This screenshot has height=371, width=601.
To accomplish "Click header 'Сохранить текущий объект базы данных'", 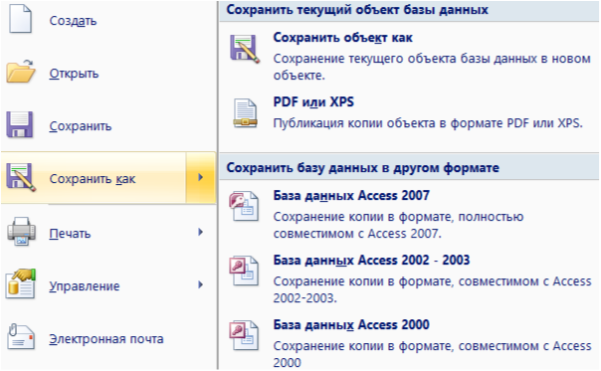I will (357, 10).
